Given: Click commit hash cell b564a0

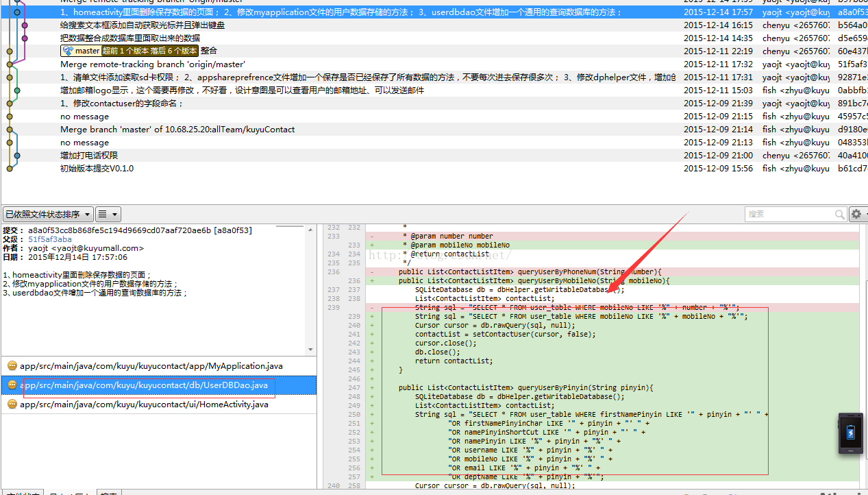Looking at the screenshot, I should [x=852, y=25].
